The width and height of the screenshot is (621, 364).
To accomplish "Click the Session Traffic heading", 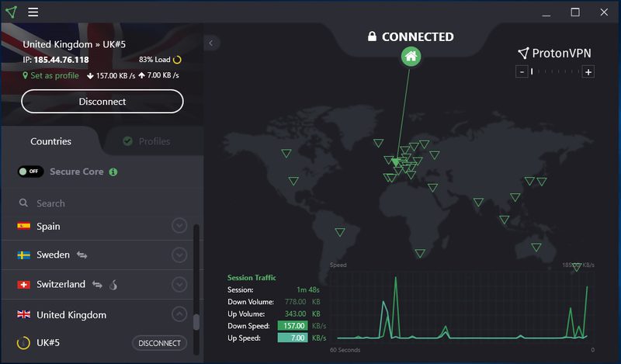I will (x=252, y=278).
